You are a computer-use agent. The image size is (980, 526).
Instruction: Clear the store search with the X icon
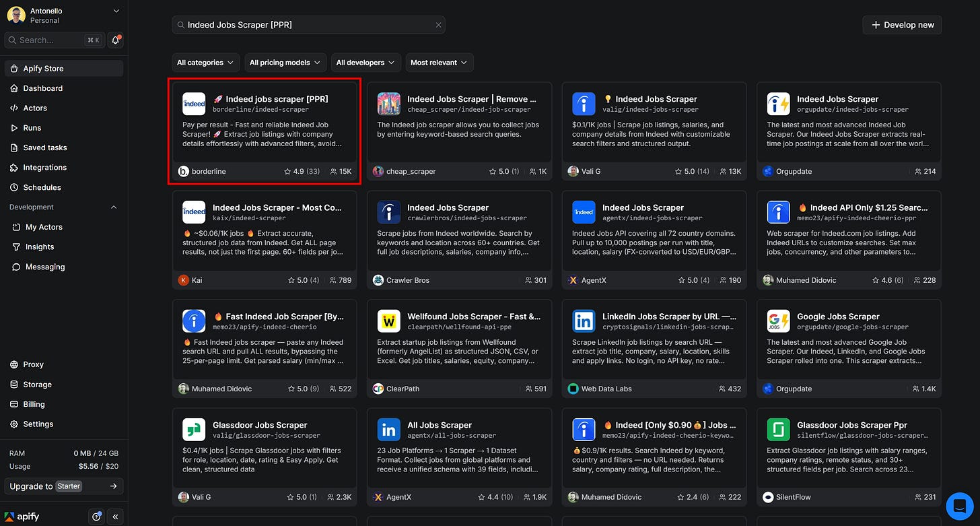click(x=438, y=25)
